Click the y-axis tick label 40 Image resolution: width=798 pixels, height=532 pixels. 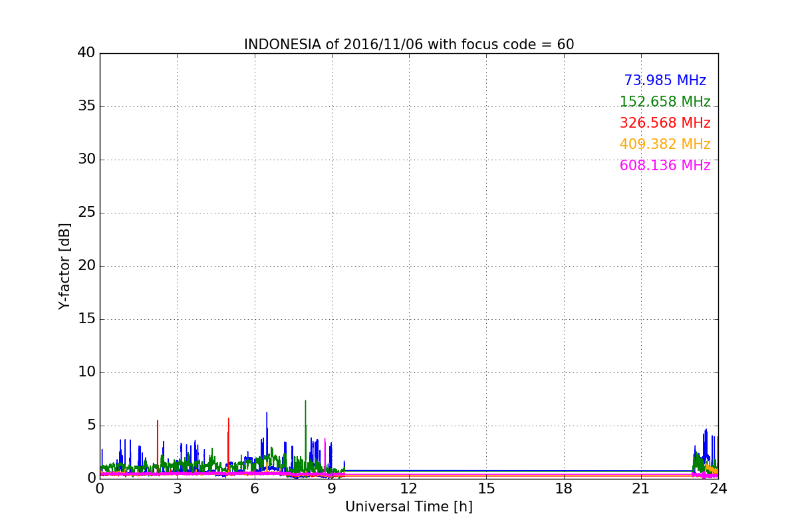tap(86, 53)
